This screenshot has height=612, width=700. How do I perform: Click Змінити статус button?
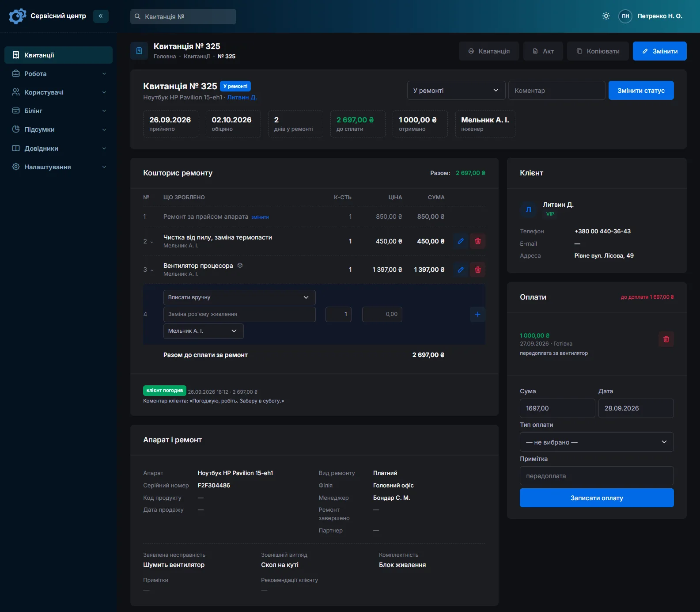641,91
